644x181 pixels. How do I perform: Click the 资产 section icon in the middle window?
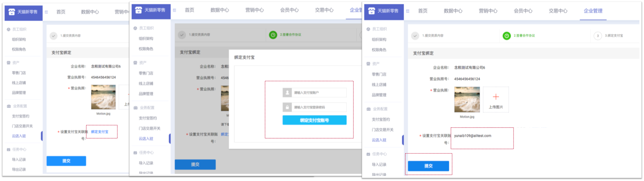coord(135,63)
